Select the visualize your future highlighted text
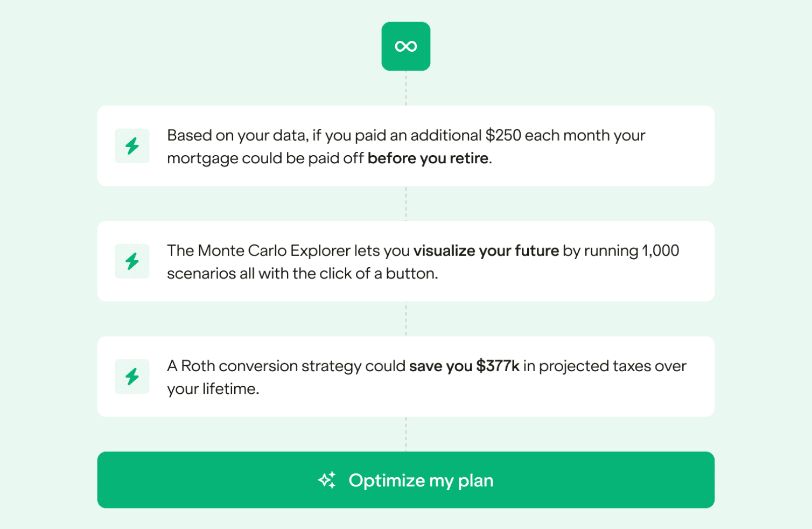This screenshot has width=812, height=529. click(486, 250)
